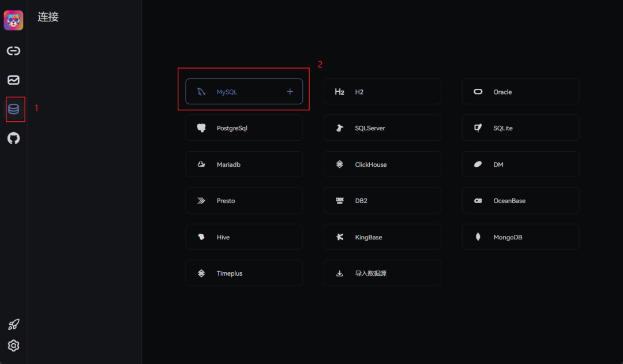Create a Mariadb connection
The height and width of the screenshot is (364, 623).
244,164
